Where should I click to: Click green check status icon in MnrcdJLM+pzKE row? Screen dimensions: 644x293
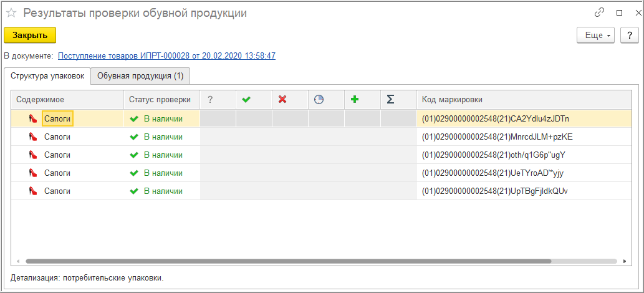133,137
